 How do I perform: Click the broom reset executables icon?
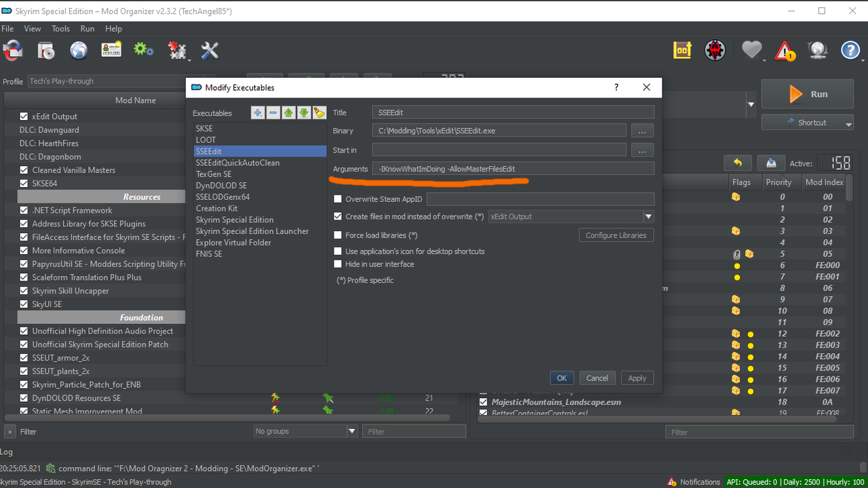pos(319,113)
